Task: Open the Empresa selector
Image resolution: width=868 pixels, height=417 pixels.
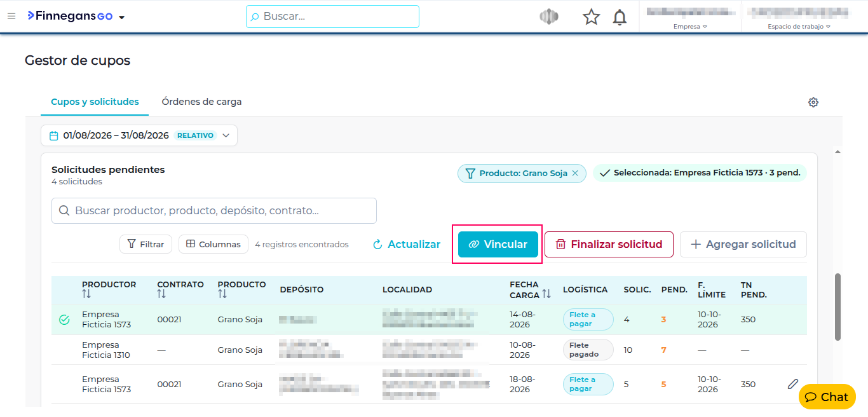Action: tap(690, 27)
